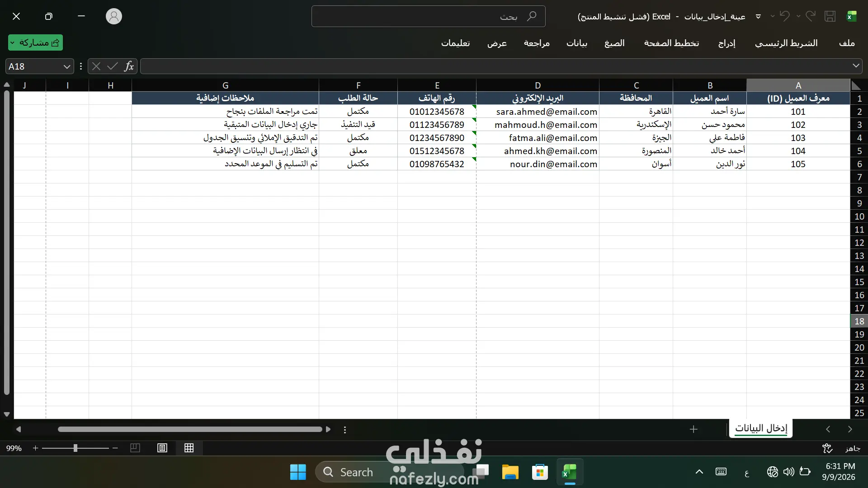Click the Select All corner triangle
Screen dimensions: 868x488
(856, 85)
